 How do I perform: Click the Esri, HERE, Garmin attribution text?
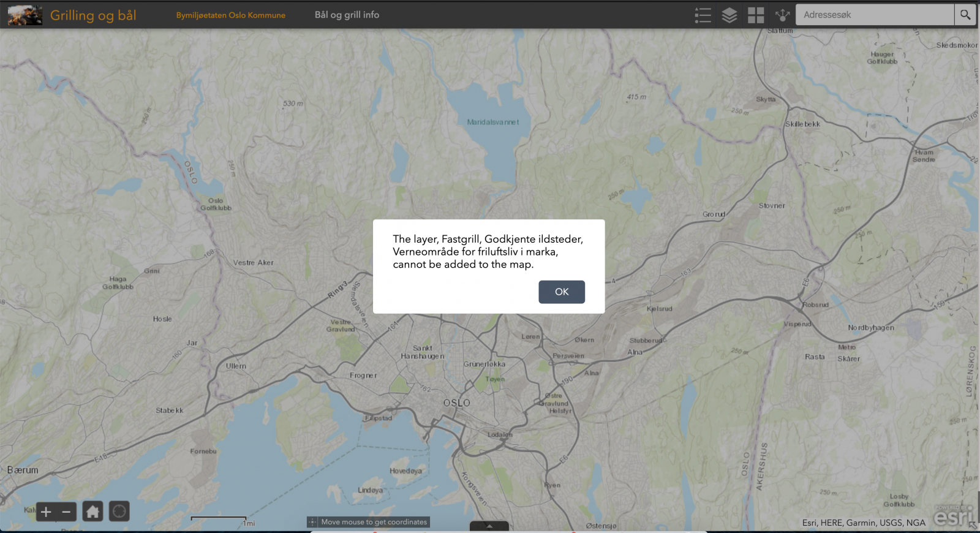click(864, 523)
